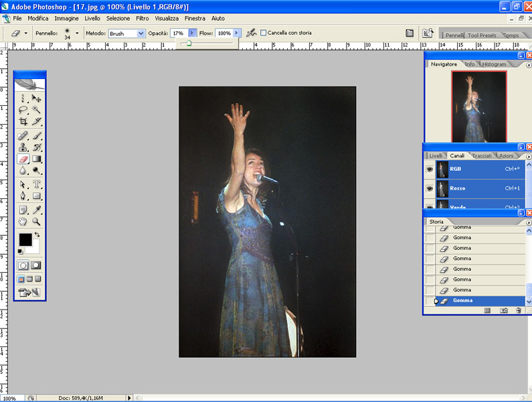532x402 pixels.
Task: Select Full Screen Mode button
Action: [x=37, y=279]
